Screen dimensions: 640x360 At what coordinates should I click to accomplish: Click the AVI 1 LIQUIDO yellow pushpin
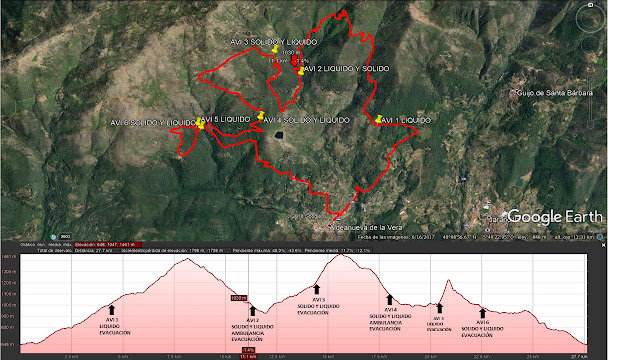(x=378, y=119)
